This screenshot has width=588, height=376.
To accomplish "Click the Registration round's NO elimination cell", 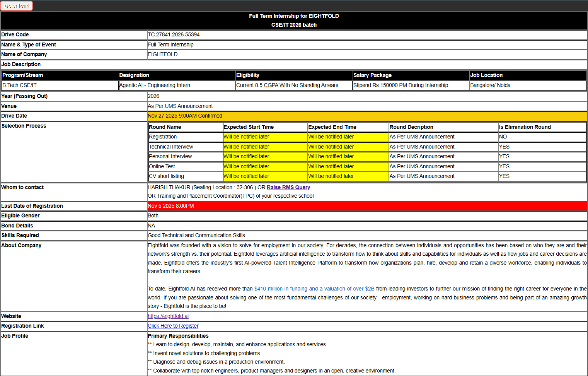I will (x=542, y=137).
